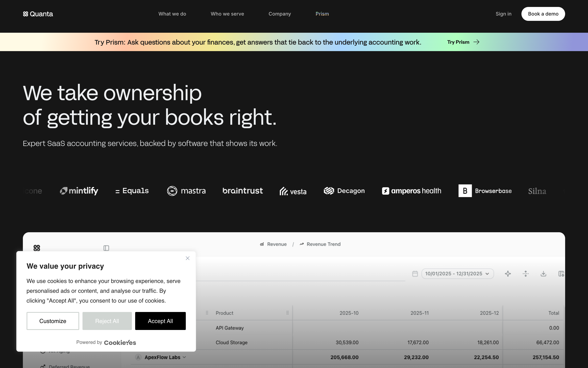The image size is (588, 368).
Task: Close the cookie privacy dialog
Action: tap(188, 258)
